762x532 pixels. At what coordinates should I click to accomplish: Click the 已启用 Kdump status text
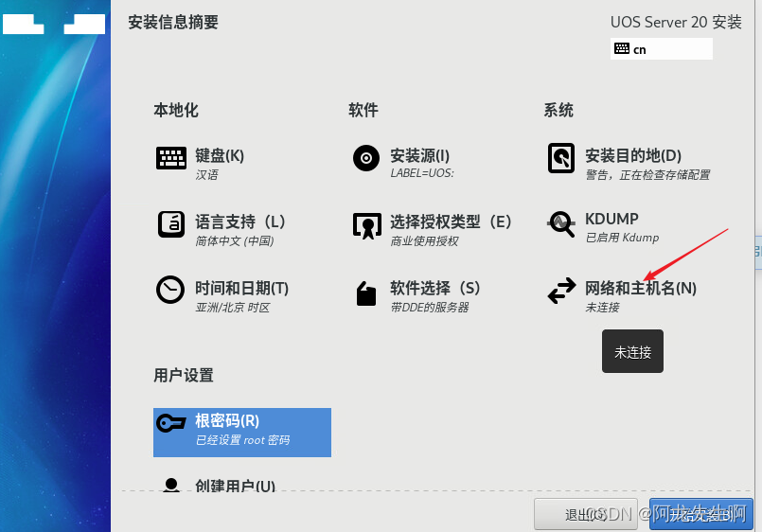(x=622, y=238)
